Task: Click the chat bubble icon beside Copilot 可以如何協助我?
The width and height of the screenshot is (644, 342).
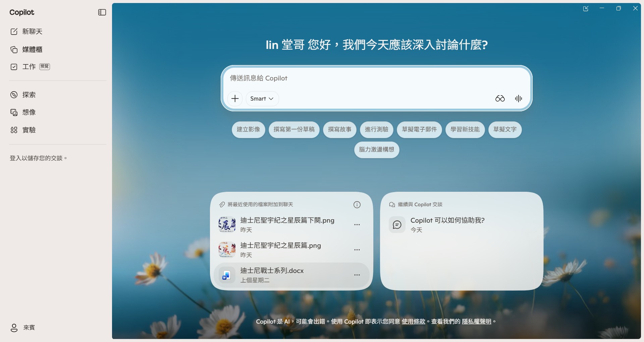Action: click(397, 225)
